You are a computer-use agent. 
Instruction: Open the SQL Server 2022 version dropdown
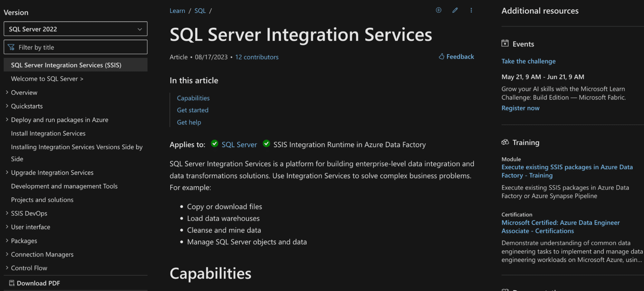pyautogui.click(x=75, y=29)
